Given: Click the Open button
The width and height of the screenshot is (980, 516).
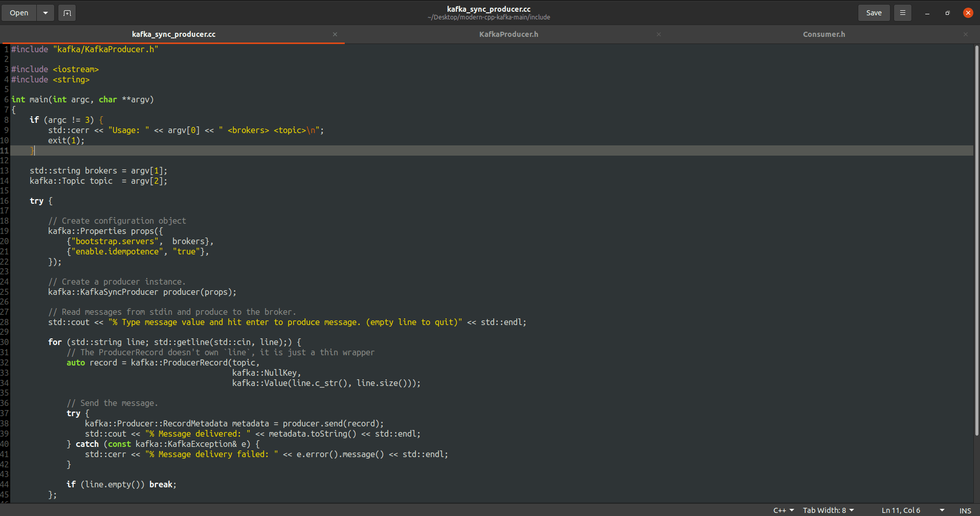Looking at the screenshot, I should 19,13.
